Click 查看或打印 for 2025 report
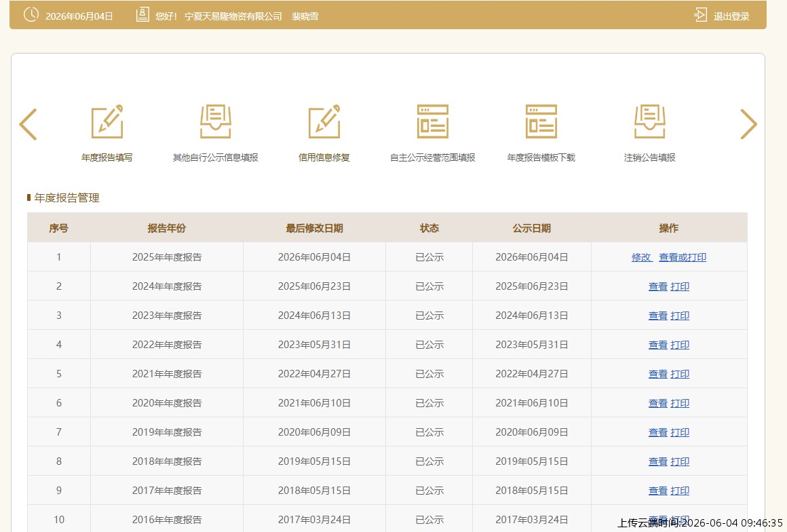787x532 pixels. (683, 257)
